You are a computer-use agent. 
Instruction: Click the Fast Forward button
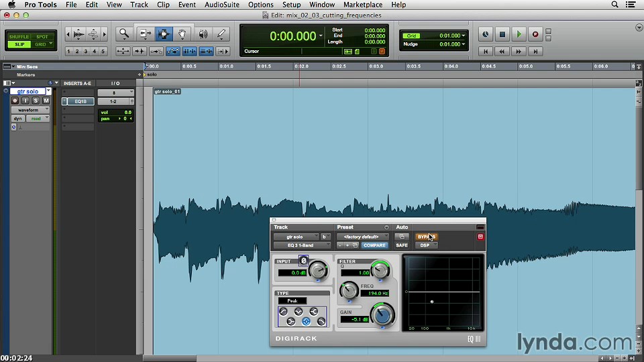coord(519,52)
